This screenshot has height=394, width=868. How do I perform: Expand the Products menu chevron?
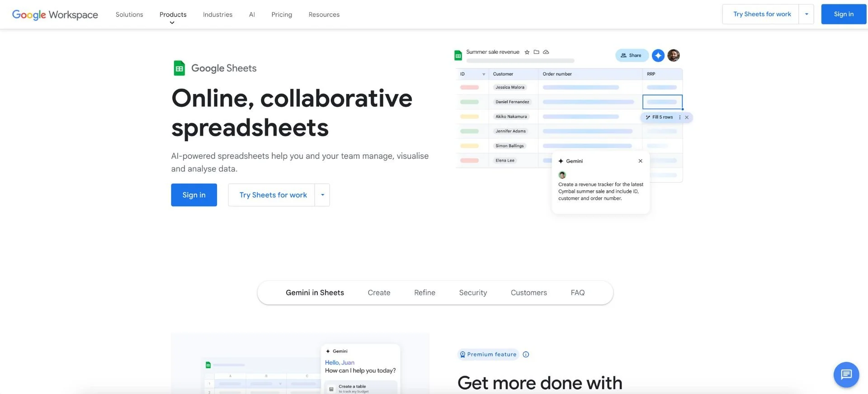172,23
